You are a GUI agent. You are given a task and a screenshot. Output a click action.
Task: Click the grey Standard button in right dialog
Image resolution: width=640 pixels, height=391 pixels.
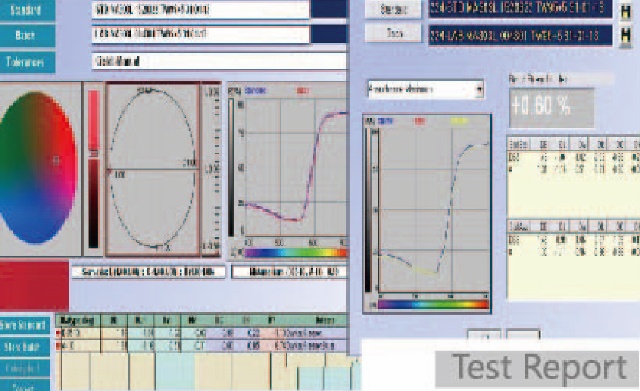(x=393, y=9)
